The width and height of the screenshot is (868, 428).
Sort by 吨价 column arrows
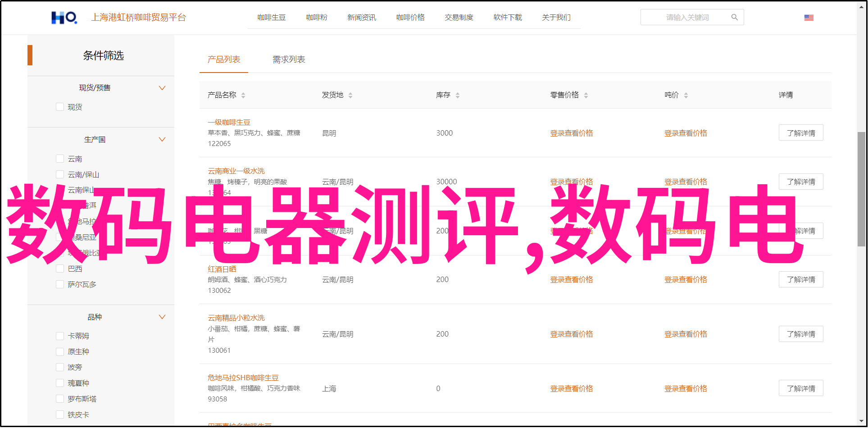(686, 95)
